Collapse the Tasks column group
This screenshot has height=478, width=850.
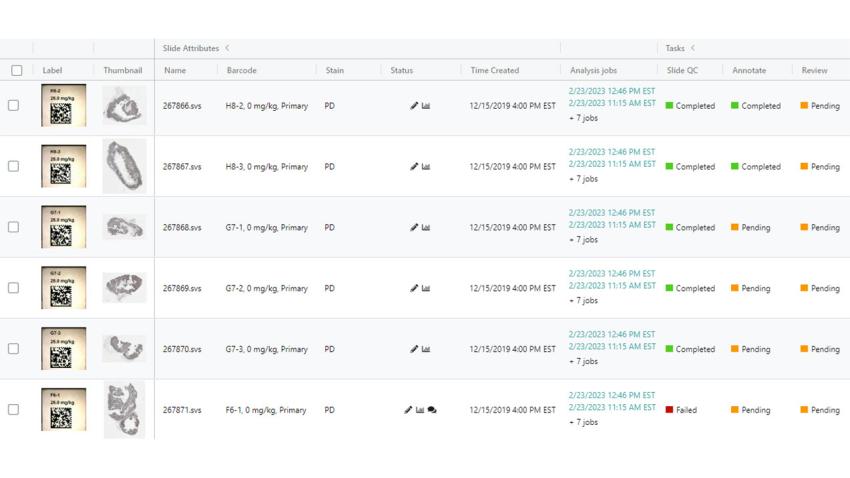point(693,48)
